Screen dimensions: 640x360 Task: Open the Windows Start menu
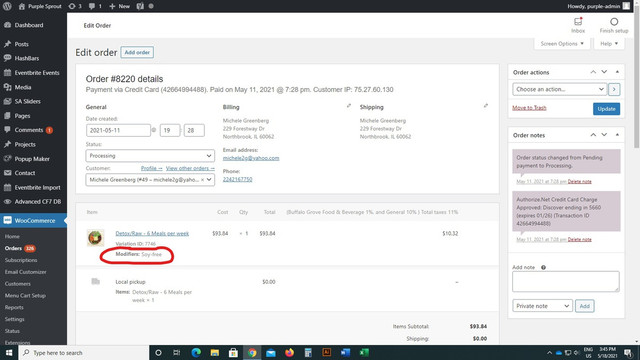[x=9, y=353]
